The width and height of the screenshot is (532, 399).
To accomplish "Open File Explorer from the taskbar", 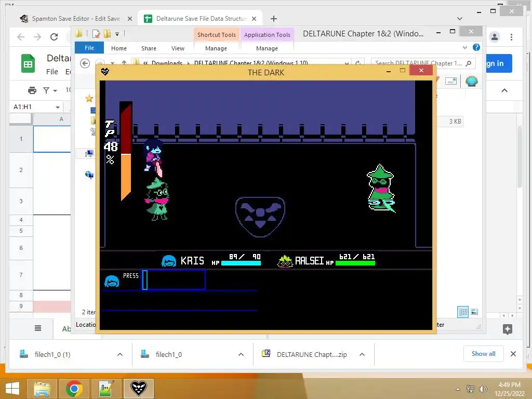I will pos(42,389).
